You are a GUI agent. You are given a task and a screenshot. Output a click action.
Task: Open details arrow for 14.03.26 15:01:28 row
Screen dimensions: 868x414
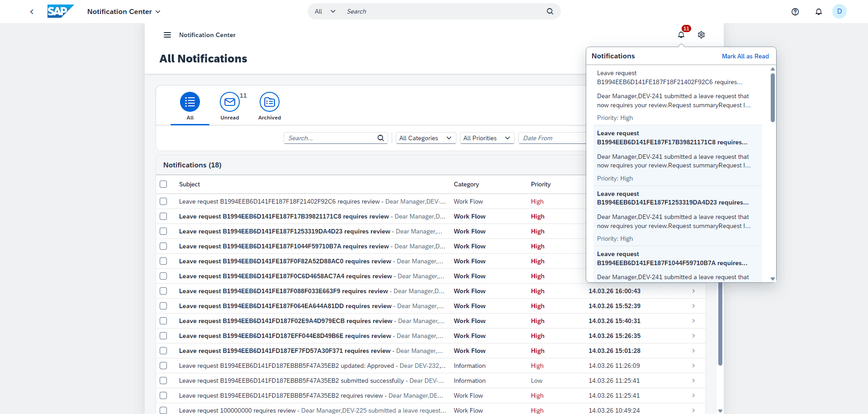[693, 351]
